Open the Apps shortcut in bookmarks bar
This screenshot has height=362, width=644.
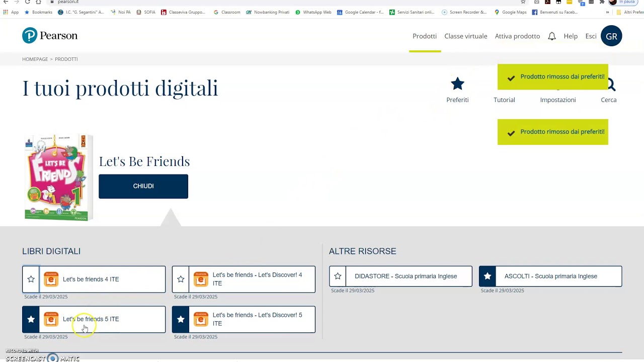tap(11, 12)
